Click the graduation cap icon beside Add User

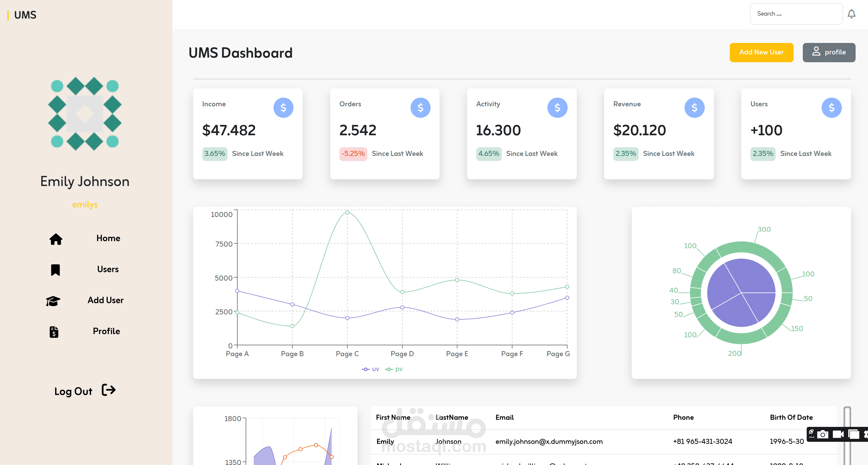click(x=53, y=301)
